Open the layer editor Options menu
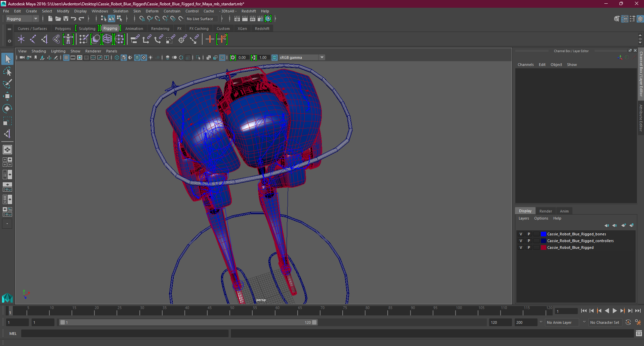644x346 pixels. 541,218
